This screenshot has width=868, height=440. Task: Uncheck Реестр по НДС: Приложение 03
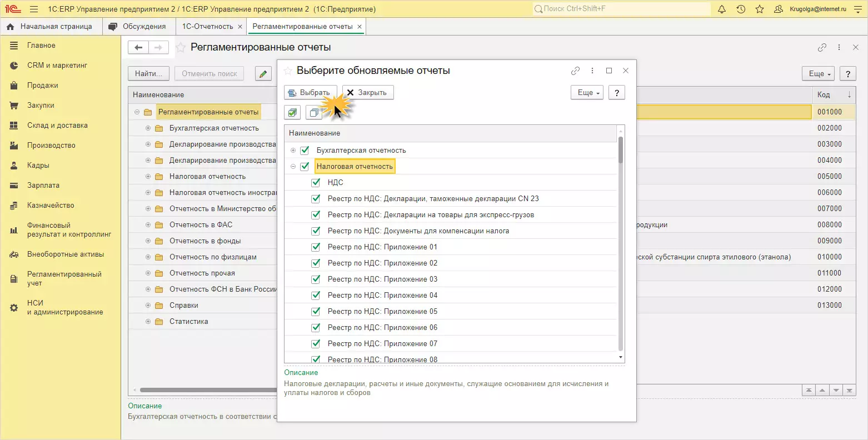click(x=316, y=279)
